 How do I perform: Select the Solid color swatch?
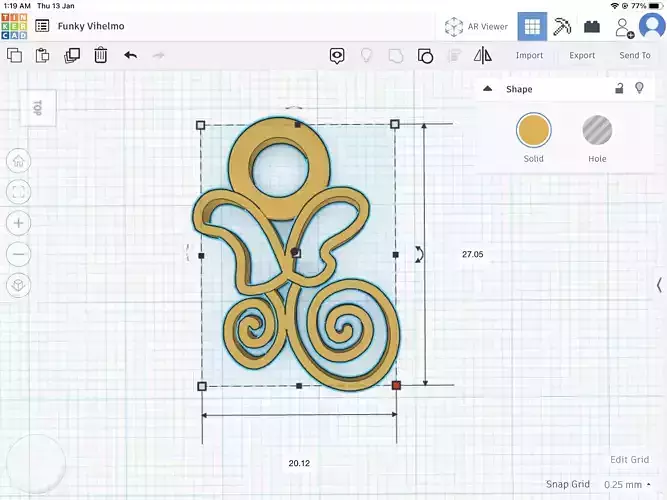point(533,130)
